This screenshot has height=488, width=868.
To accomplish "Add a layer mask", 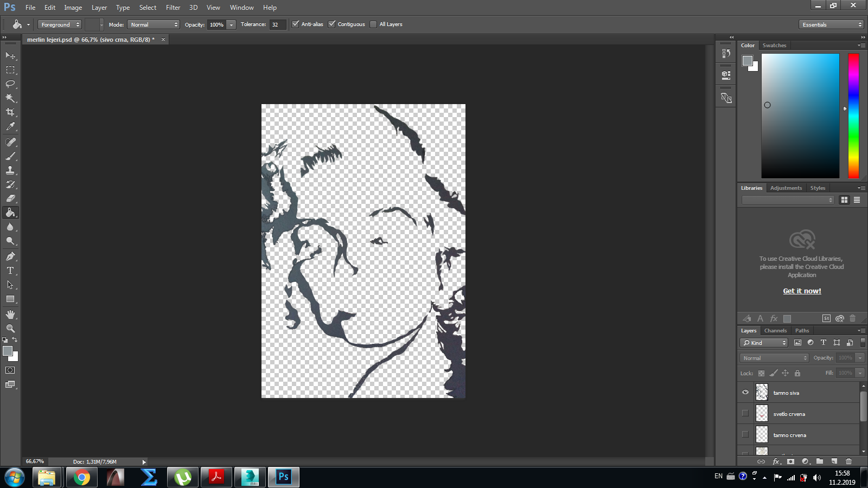I will 790,461.
